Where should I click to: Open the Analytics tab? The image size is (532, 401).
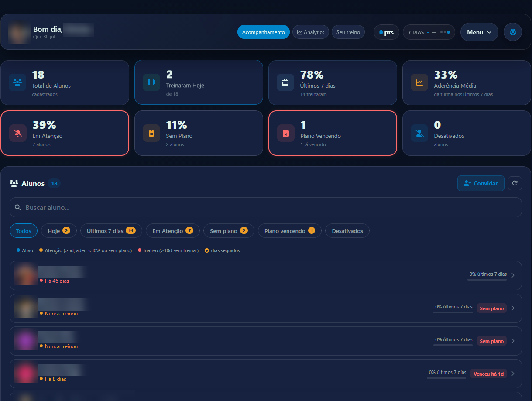[311, 32]
